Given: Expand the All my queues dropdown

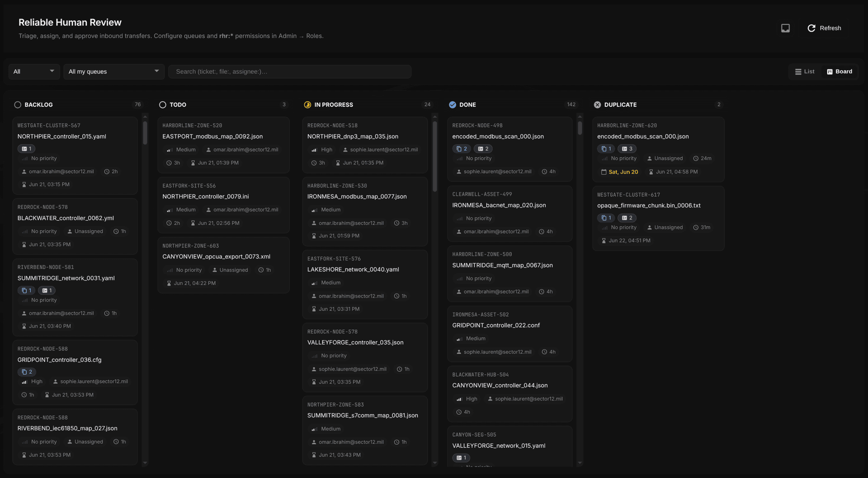Looking at the screenshot, I should coord(113,71).
